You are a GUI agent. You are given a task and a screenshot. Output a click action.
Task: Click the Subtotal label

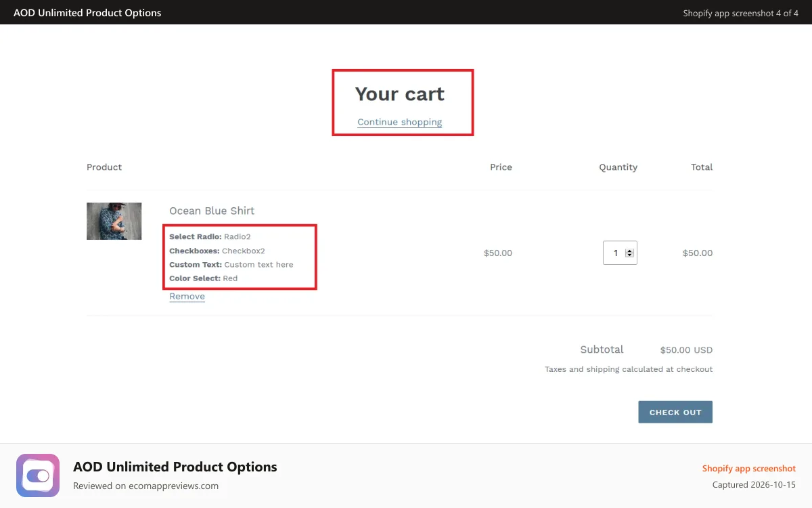[x=602, y=350]
